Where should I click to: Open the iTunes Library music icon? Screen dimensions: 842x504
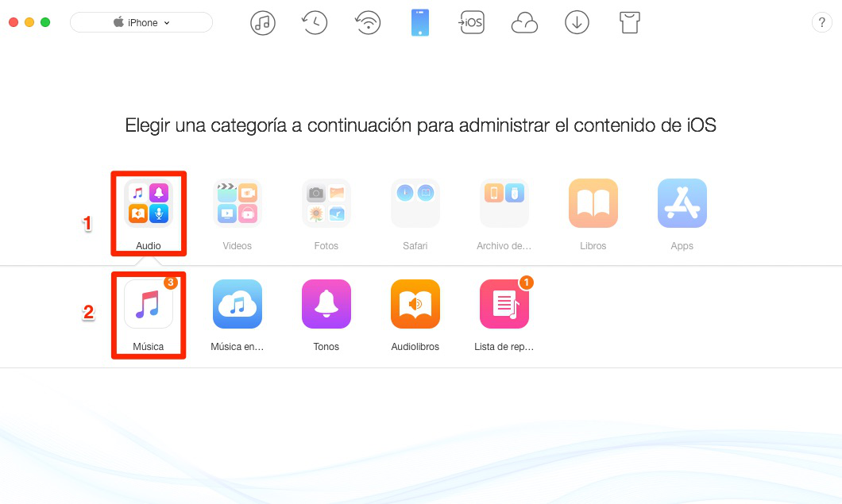pos(263,23)
